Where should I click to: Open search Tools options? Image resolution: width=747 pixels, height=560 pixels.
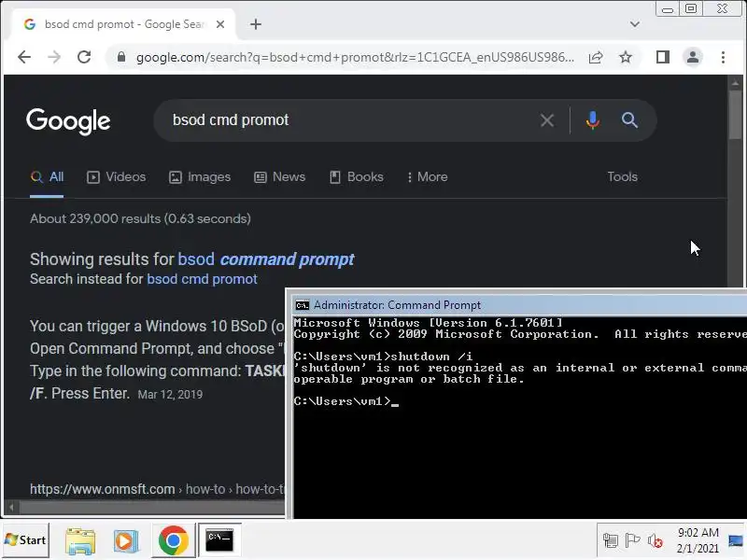click(x=622, y=177)
